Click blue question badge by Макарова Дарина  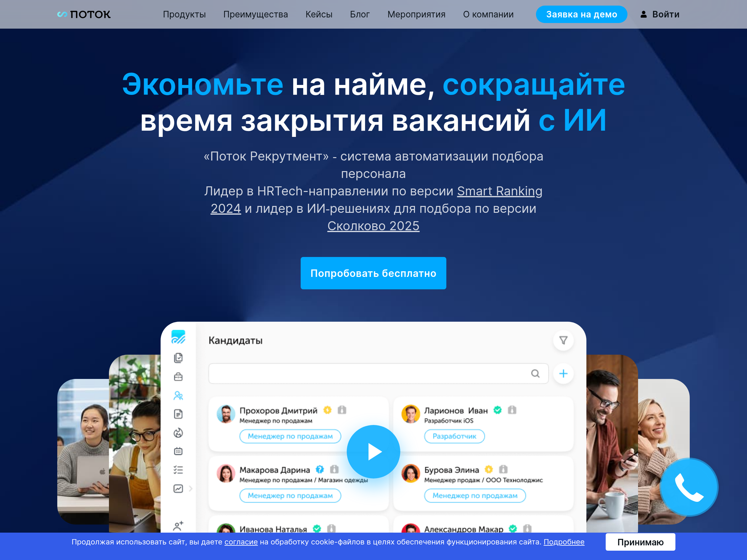coord(319,469)
